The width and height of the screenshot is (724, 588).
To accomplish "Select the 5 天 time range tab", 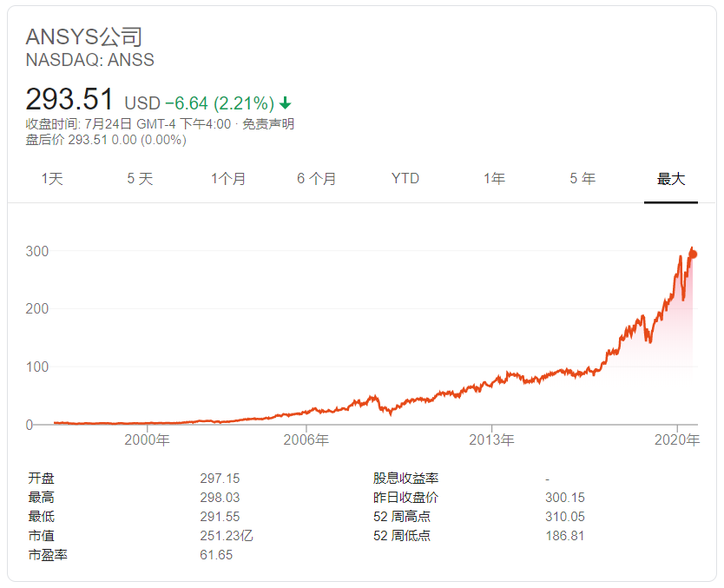I will click(x=140, y=178).
